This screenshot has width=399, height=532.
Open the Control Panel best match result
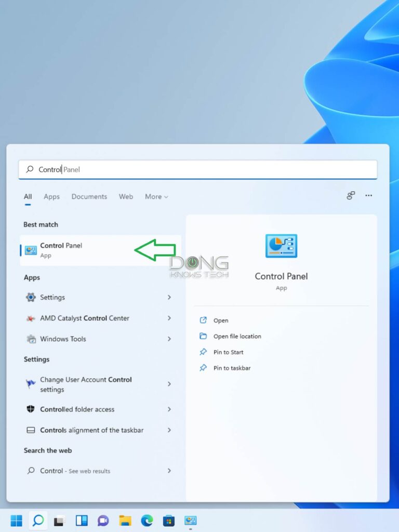coord(100,250)
